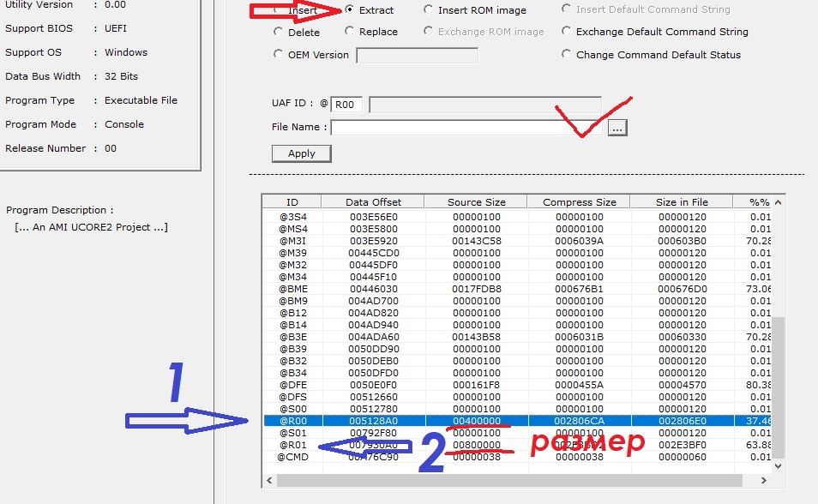Select the @DFS row

click(518, 397)
